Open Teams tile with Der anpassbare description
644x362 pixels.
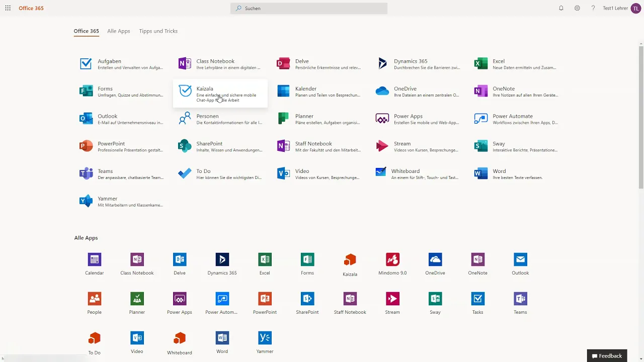[121, 174]
